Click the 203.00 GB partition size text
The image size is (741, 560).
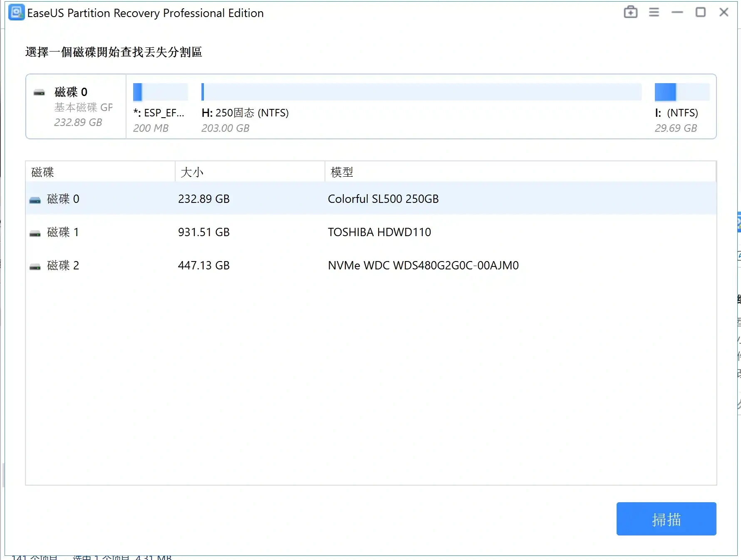(x=226, y=128)
